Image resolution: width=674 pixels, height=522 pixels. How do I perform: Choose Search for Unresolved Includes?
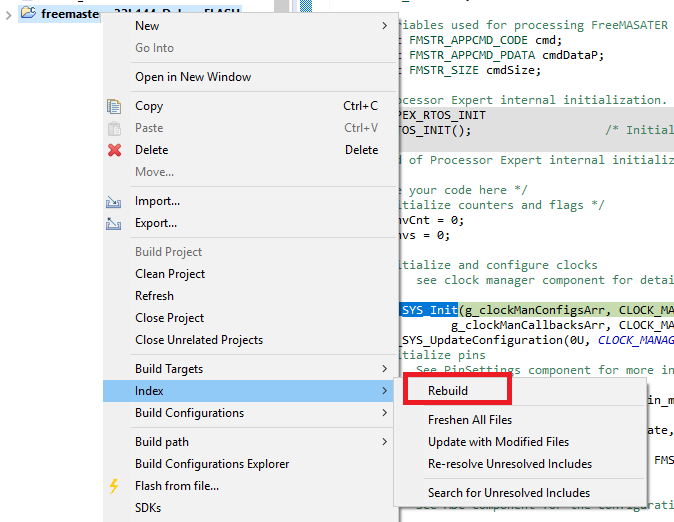(509, 493)
